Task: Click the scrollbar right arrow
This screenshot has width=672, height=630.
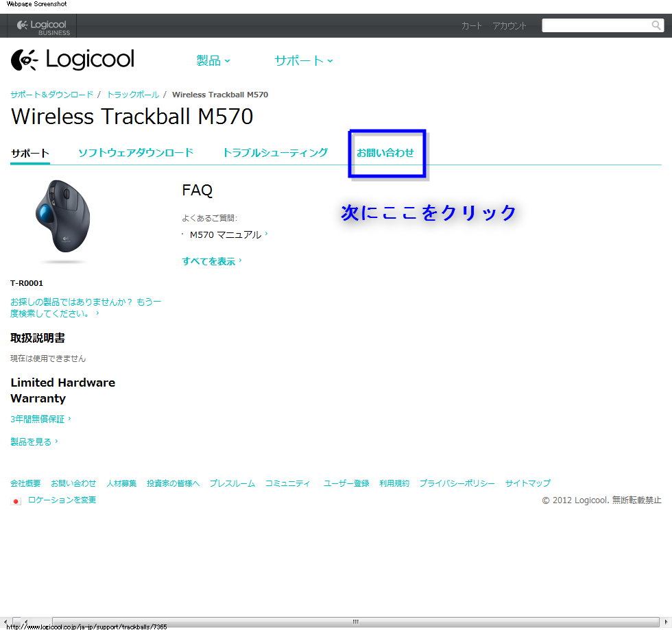Action: [x=666, y=622]
